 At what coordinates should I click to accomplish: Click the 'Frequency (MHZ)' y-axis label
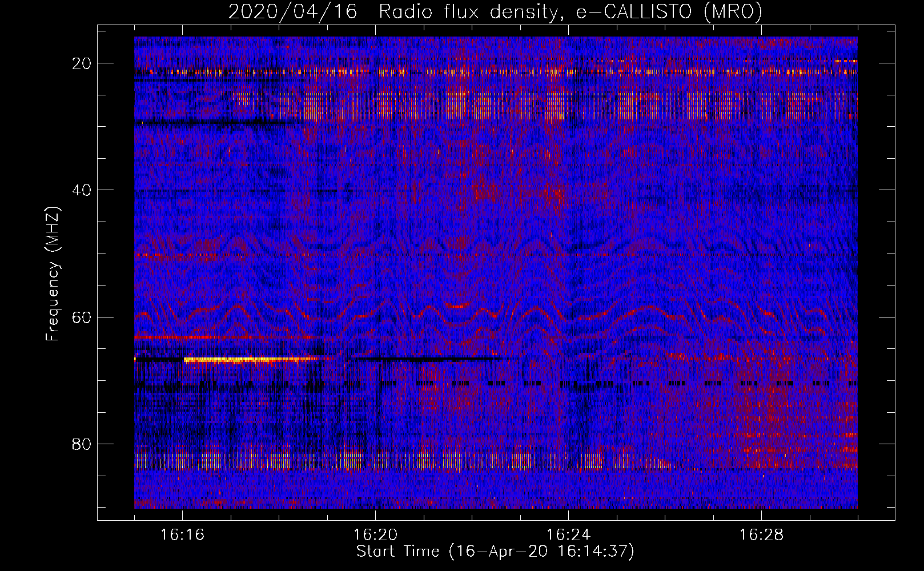[53, 274]
